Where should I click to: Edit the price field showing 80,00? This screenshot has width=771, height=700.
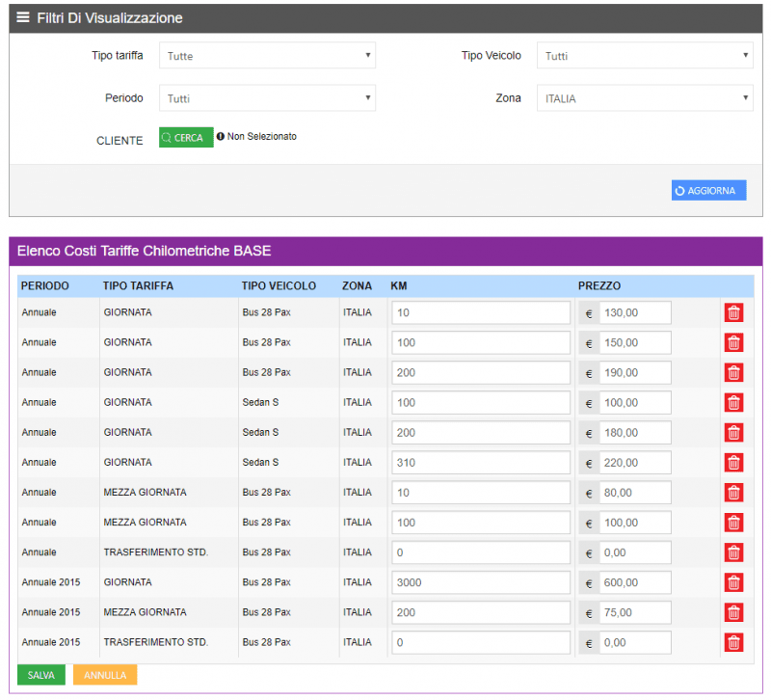[635, 493]
